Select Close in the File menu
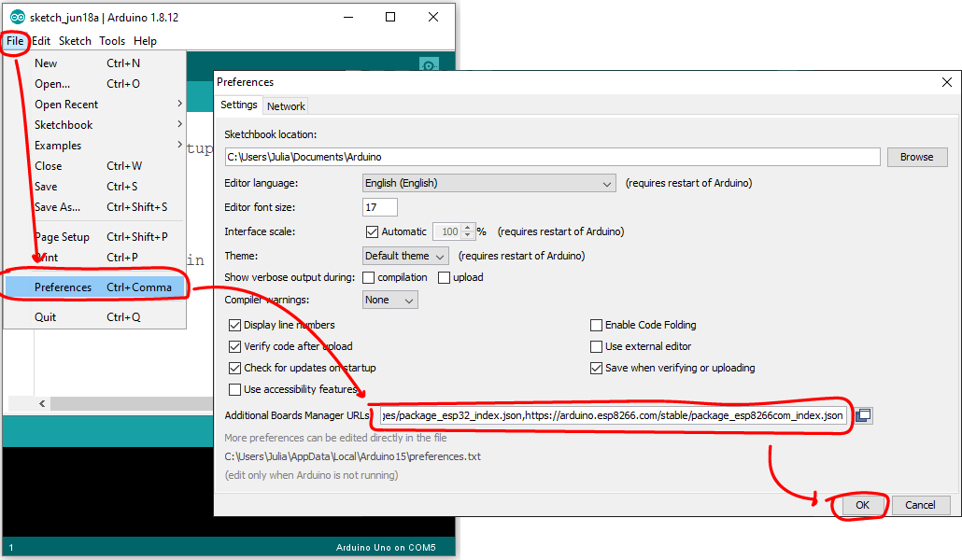The height and width of the screenshot is (560, 962). pyautogui.click(x=95, y=165)
